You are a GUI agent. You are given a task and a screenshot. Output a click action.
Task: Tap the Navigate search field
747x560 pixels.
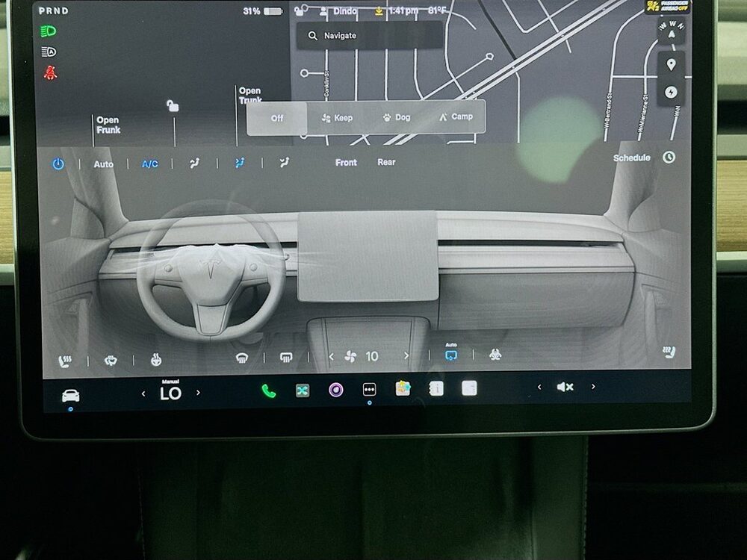369,35
